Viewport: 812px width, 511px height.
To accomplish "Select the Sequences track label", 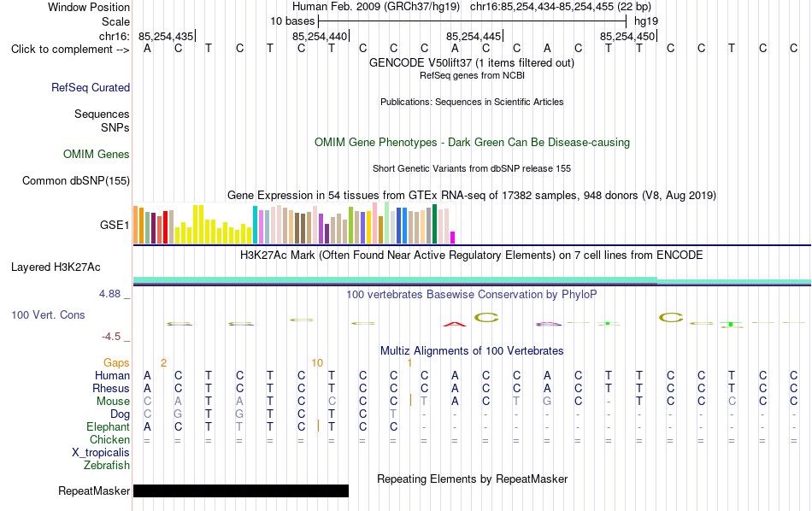I will tap(102, 114).
